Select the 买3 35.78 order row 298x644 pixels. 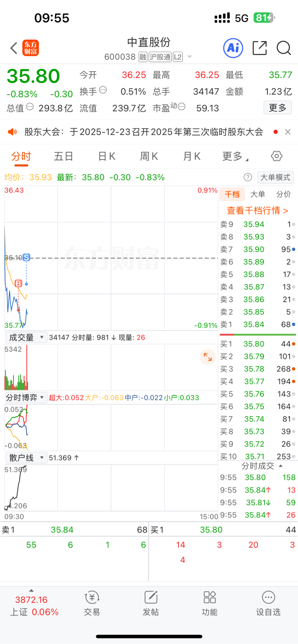coord(258,369)
